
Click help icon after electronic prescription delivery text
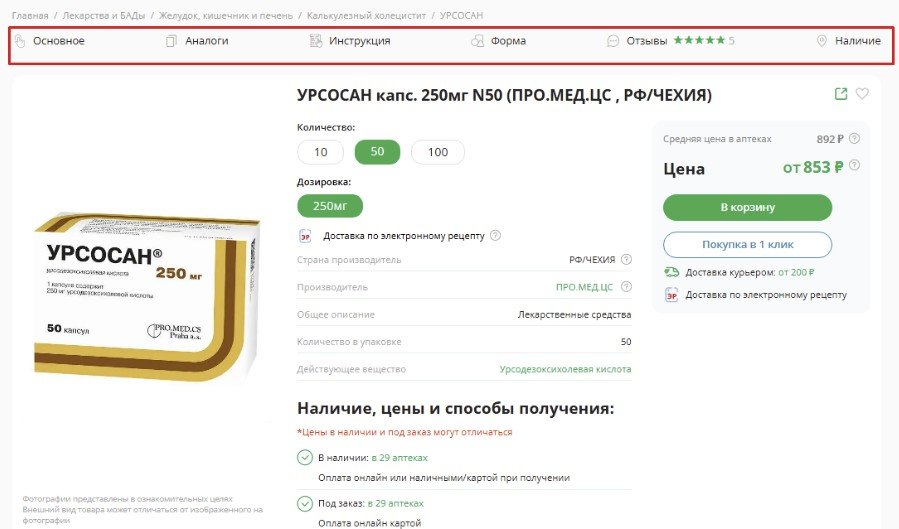495,235
